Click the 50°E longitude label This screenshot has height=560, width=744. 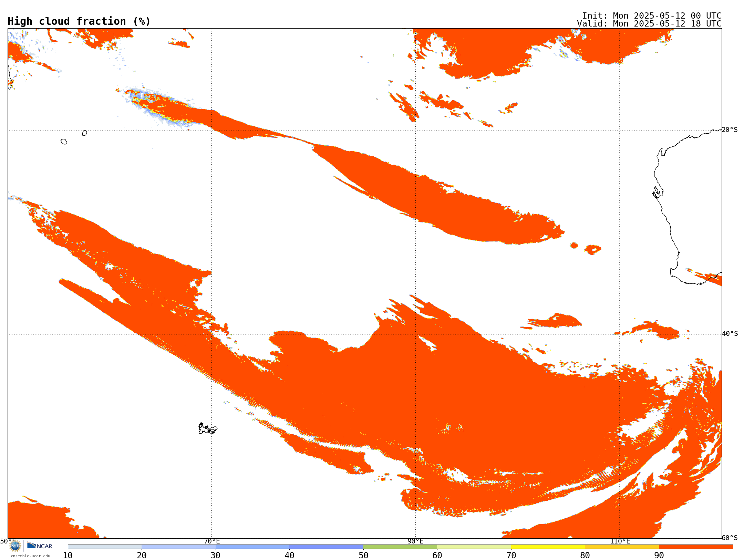pyautogui.click(x=8, y=541)
